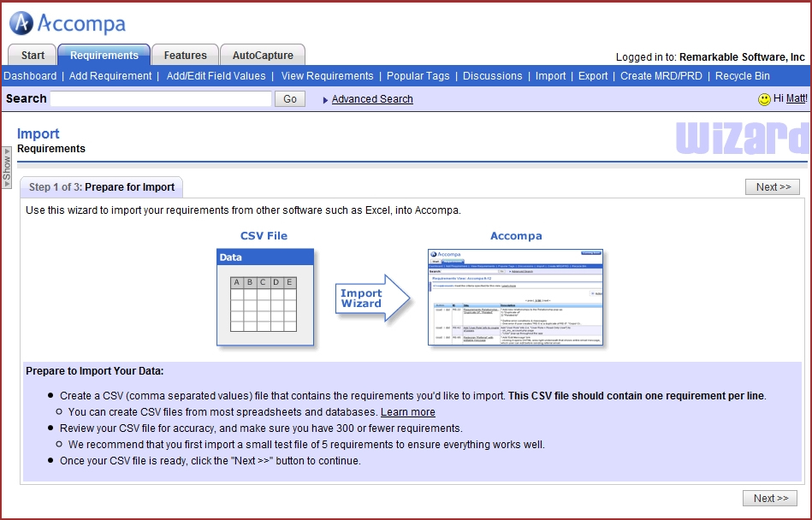Open the Advanced Search link

(x=372, y=99)
